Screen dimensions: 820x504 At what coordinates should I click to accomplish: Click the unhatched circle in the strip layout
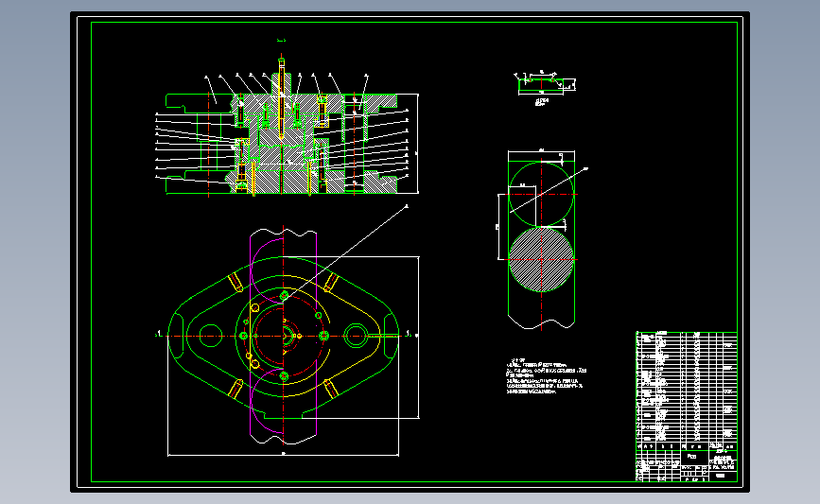[x=541, y=194]
